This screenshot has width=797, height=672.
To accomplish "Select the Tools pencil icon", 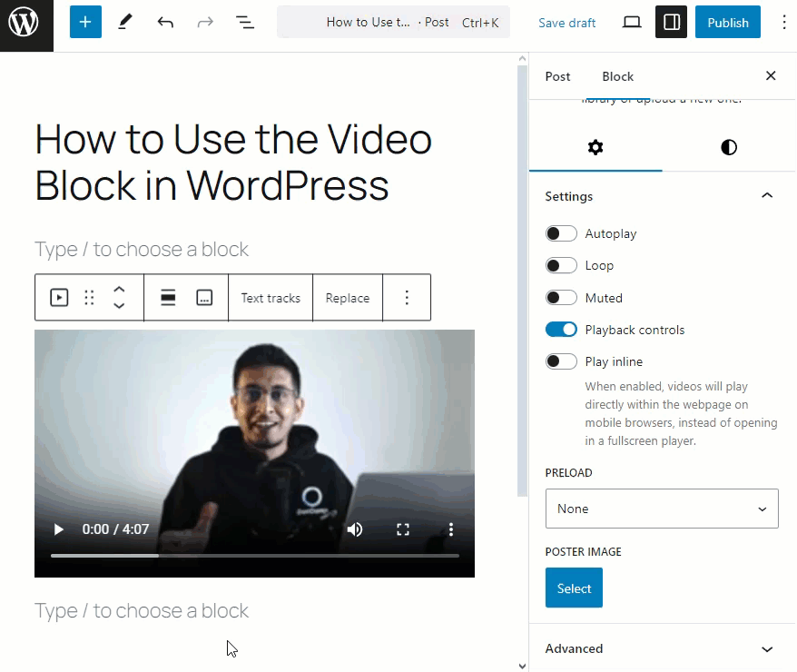I will click(x=125, y=23).
